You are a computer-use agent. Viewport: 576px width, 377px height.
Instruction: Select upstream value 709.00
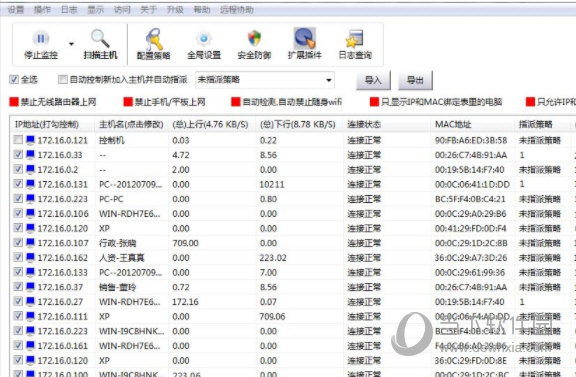[x=185, y=243]
